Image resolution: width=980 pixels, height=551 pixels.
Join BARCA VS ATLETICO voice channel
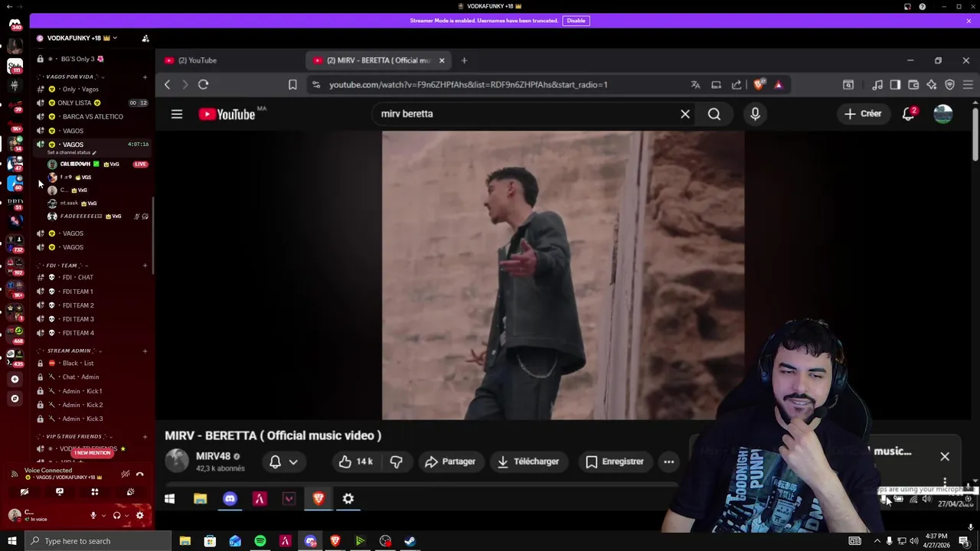92,116
